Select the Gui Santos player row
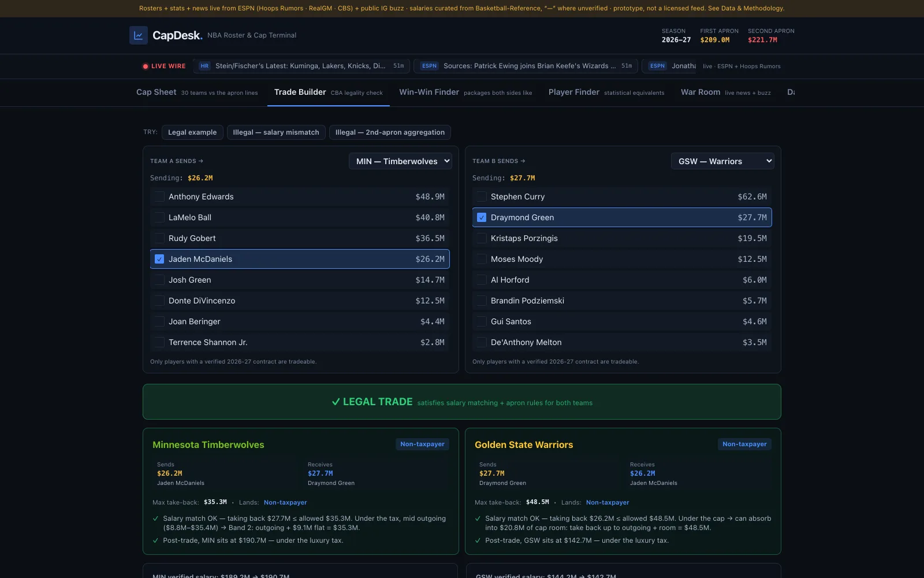Screen dimensions: 924x578 [622, 321]
